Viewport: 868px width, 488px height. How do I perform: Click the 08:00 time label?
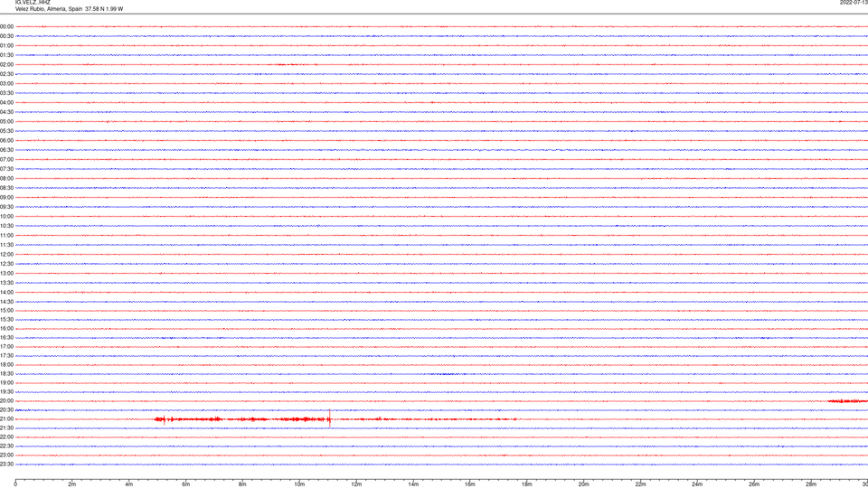point(6,179)
